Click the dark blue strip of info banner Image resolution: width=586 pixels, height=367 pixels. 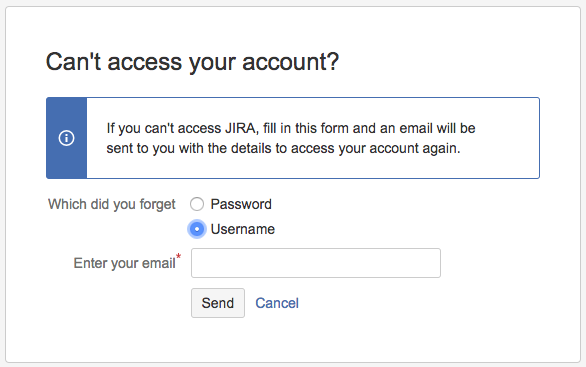click(x=67, y=138)
